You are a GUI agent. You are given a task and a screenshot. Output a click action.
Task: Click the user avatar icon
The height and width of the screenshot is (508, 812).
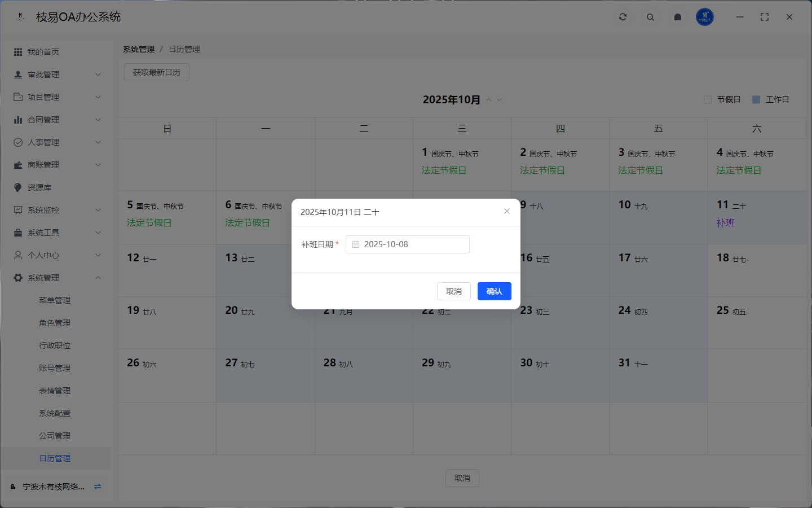tap(705, 17)
